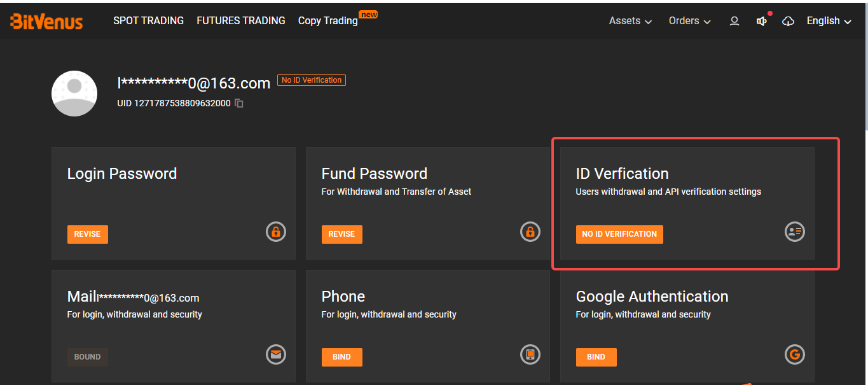Click BIND under Phone
868x385 pixels.
(x=342, y=357)
